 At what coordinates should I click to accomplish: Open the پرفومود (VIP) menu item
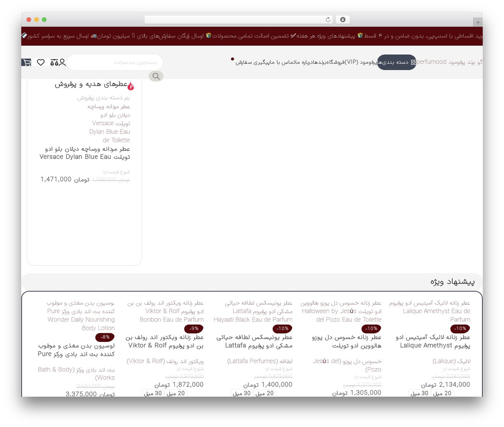361,62
